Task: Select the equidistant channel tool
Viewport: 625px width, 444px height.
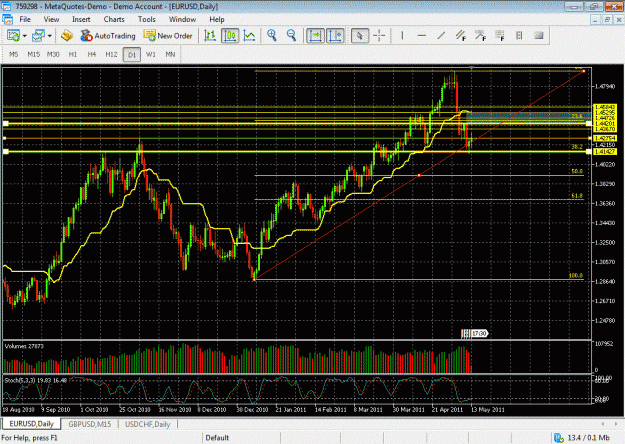Action: (460, 36)
